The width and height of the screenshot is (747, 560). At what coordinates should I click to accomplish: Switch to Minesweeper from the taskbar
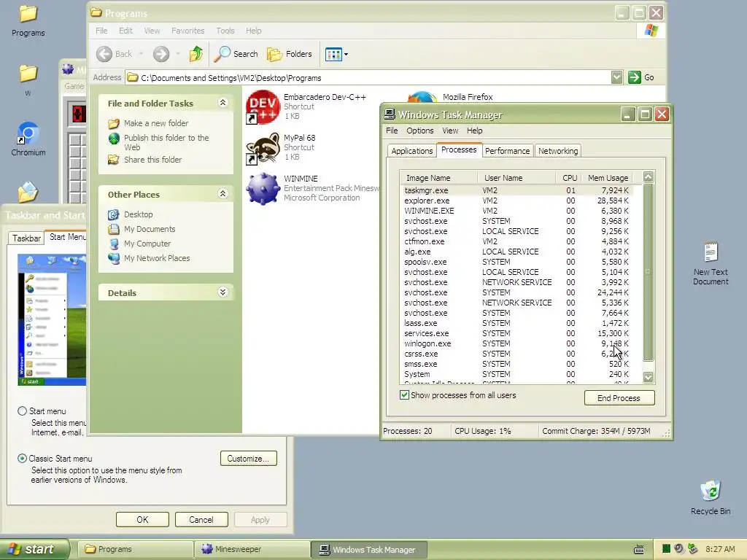252,549
